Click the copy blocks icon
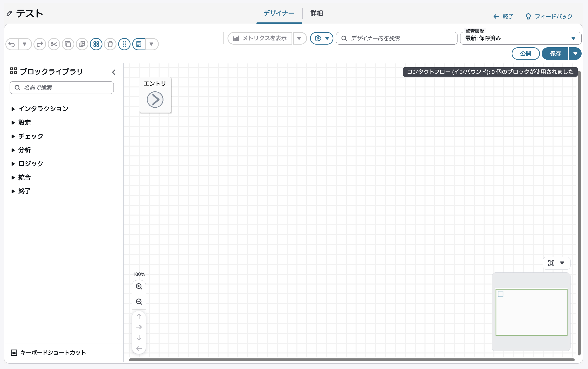 [x=68, y=44]
